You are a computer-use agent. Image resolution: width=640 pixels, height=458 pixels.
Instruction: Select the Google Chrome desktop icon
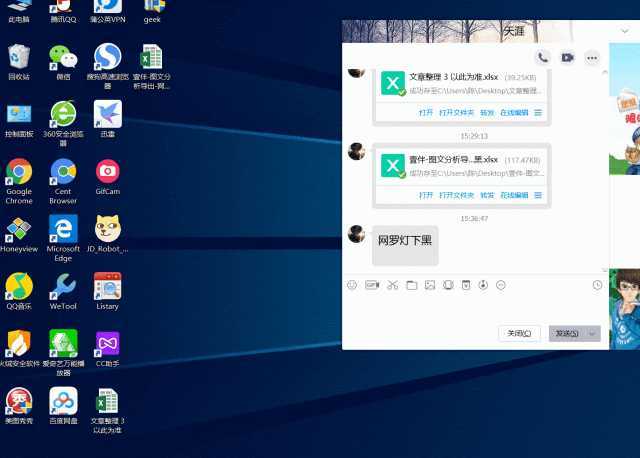click(x=19, y=182)
